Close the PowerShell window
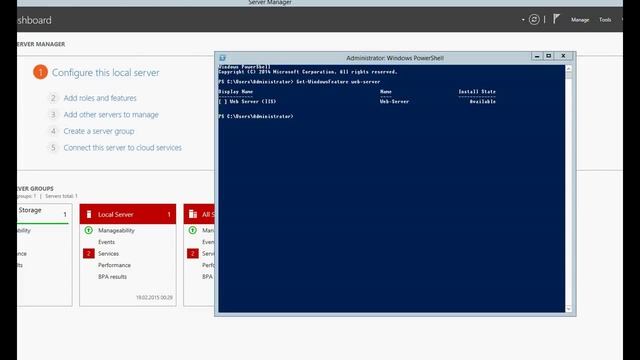The width and height of the screenshot is (640, 360). (563, 56)
